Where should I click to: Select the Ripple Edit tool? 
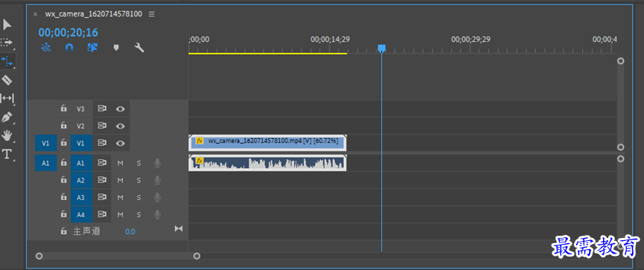click(7, 61)
